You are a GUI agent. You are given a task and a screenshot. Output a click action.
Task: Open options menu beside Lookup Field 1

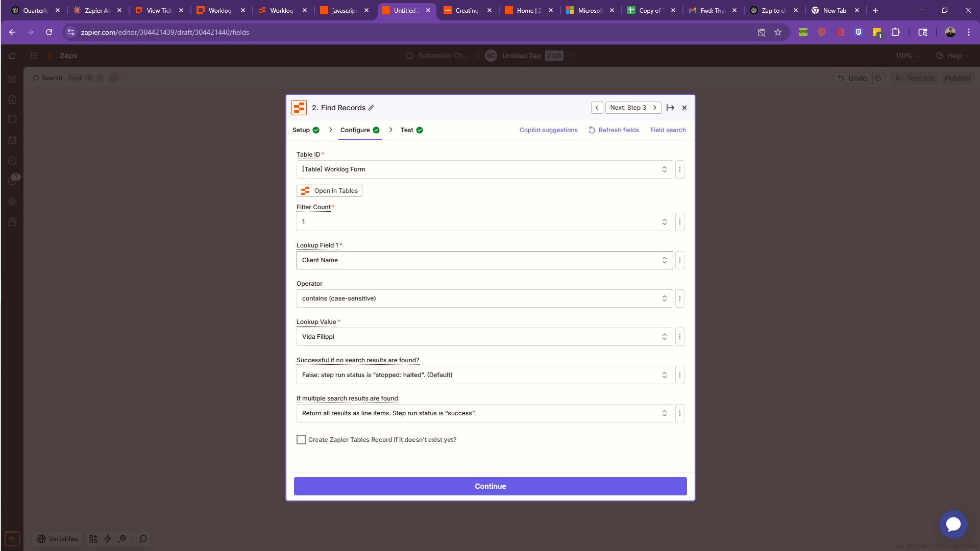click(x=679, y=260)
